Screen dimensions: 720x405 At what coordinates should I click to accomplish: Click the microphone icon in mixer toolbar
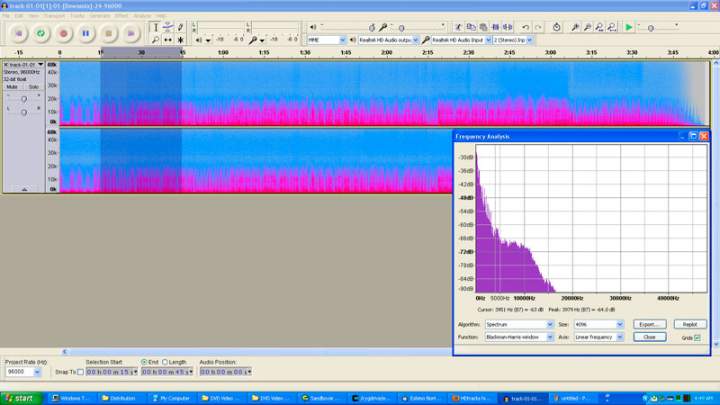[383, 28]
